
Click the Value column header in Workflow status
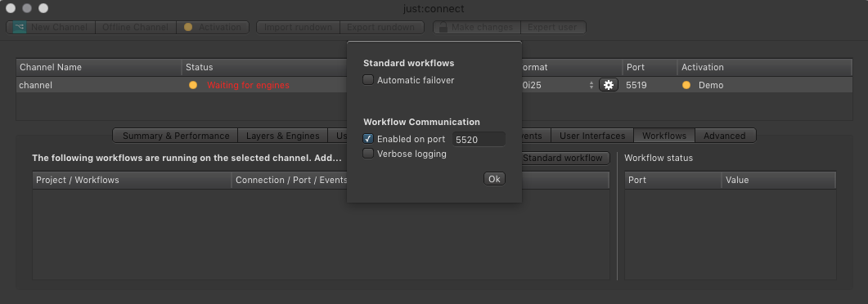[x=778, y=180]
